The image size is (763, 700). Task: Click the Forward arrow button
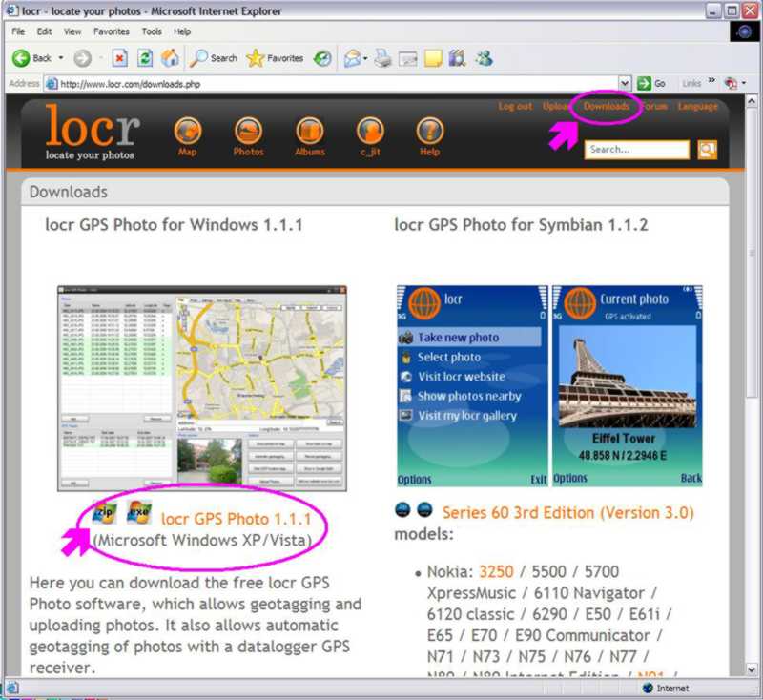click(x=82, y=58)
